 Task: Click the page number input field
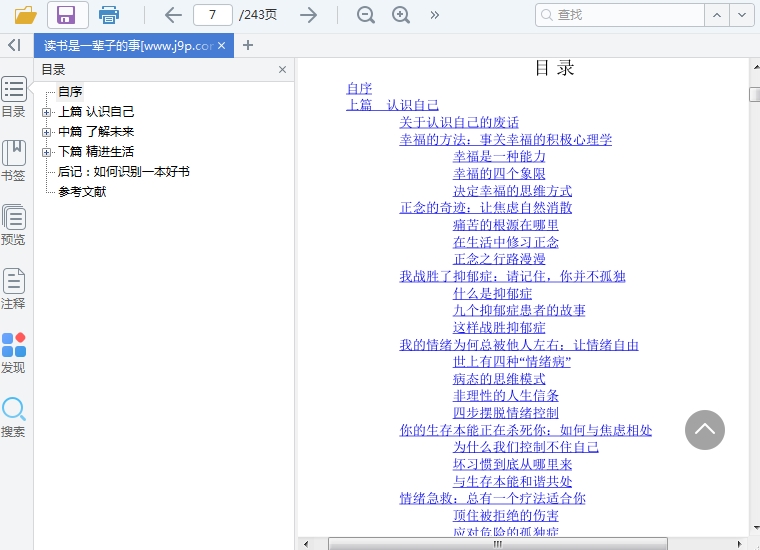[213, 15]
